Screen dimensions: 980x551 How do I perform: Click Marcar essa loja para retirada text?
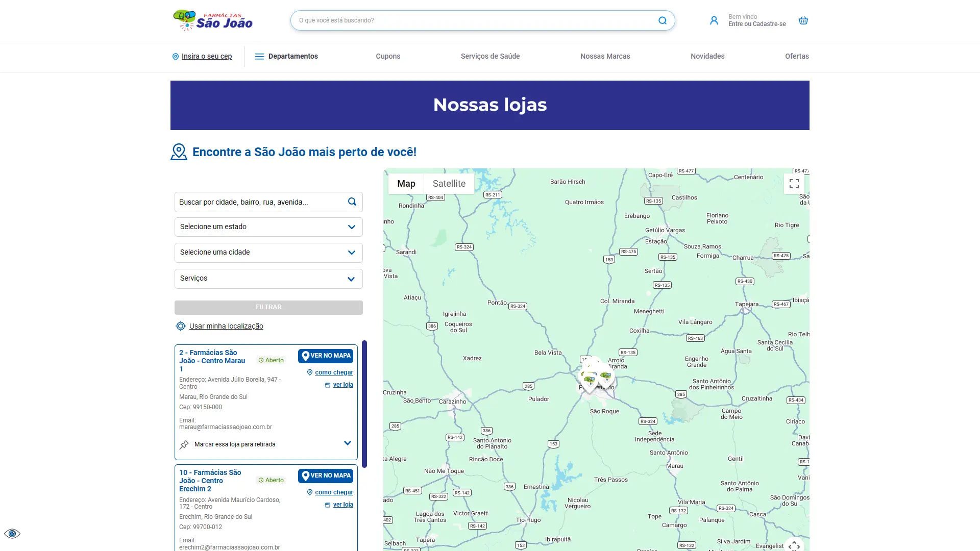[x=235, y=444]
